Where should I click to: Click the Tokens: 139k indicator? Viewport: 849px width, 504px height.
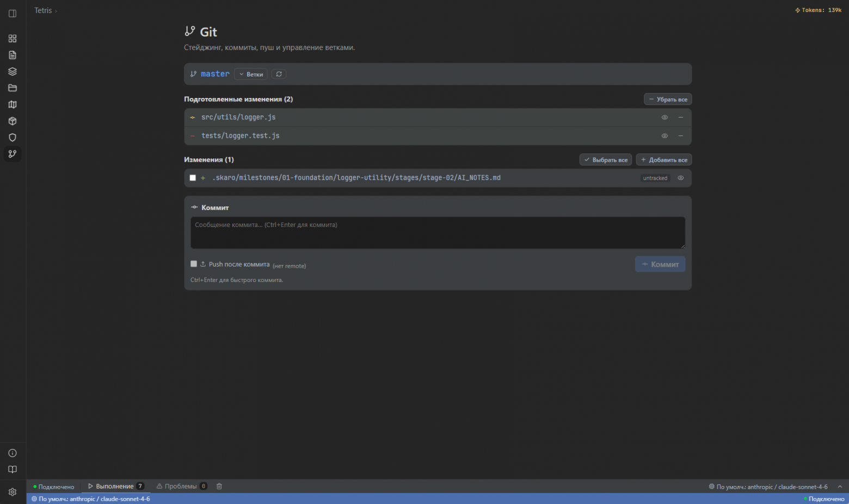coord(819,10)
